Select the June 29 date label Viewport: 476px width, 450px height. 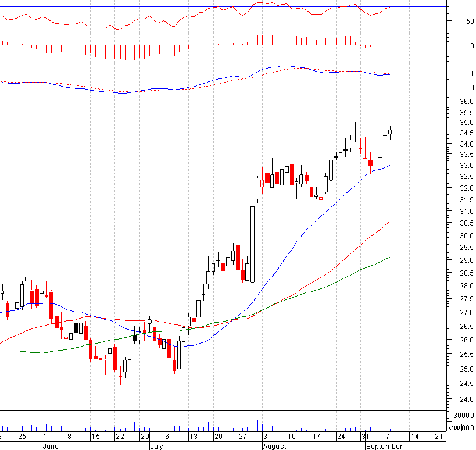pyautogui.click(x=145, y=437)
